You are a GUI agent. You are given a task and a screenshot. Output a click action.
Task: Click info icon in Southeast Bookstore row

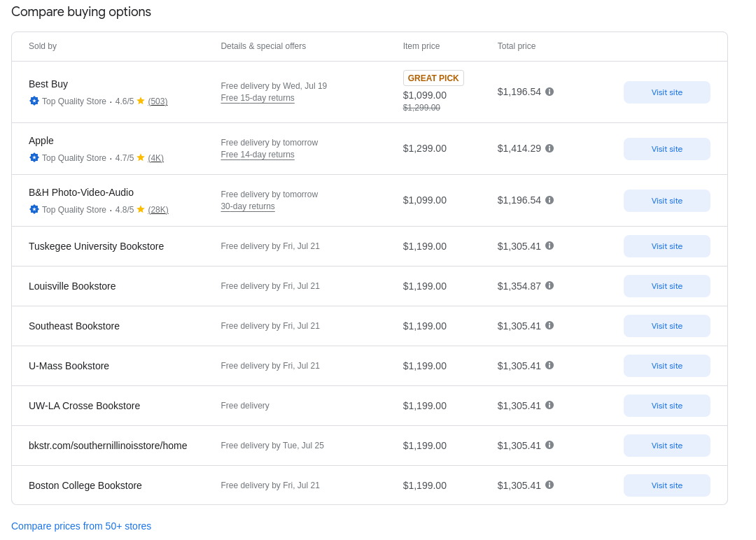[x=549, y=326]
